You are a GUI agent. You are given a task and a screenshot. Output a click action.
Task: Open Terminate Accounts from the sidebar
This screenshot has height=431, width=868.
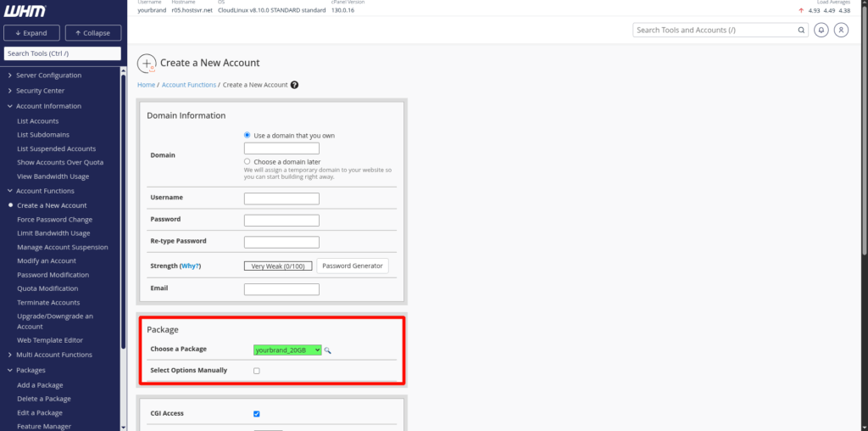[48, 302]
